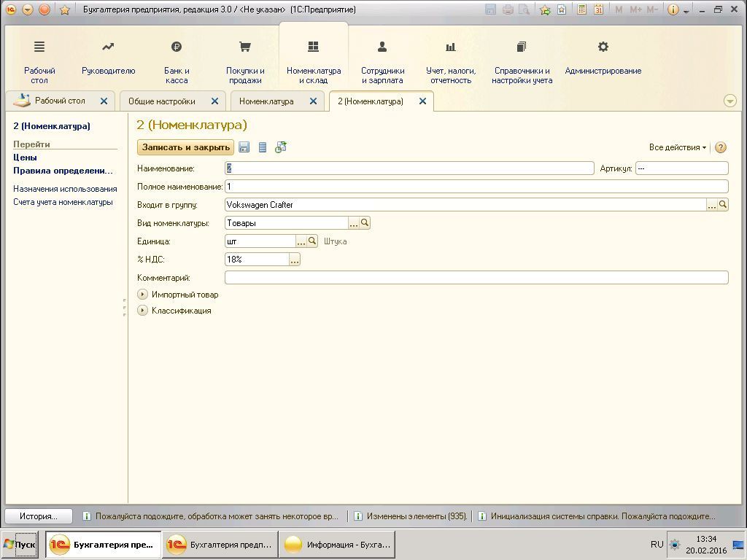Screen dimensions: 747x560
Task: Click the list icon next to save
Action: [263, 147]
